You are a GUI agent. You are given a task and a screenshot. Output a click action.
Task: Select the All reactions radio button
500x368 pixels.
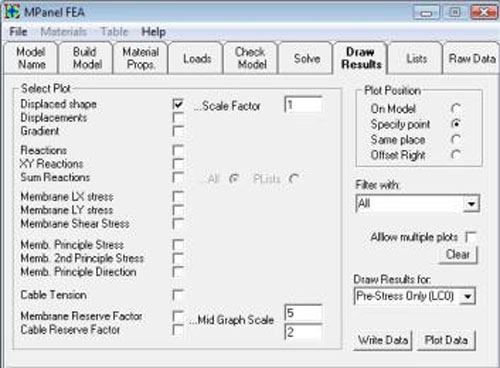[x=234, y=179]
